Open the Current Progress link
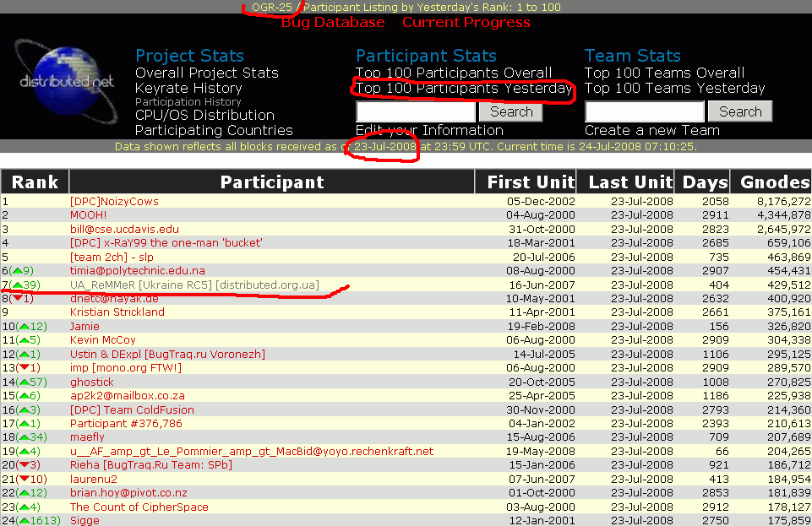Viewport: 812px width, 526px height. [x=466, y=22]
